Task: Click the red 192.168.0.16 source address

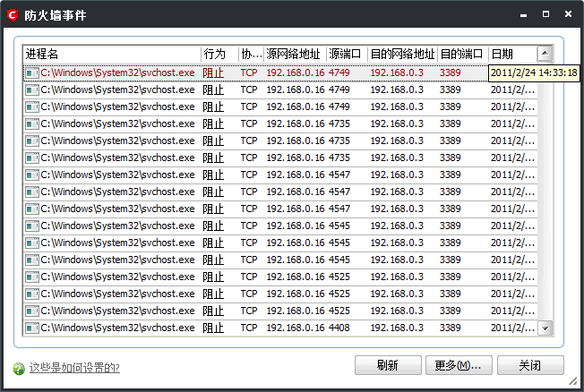Action: coord(296,72)
